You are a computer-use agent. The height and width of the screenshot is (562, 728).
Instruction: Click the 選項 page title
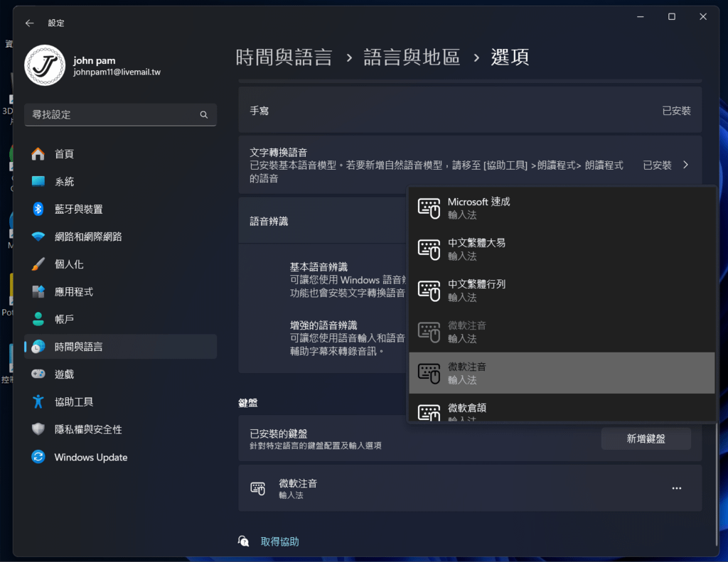[x=510, y=58]
